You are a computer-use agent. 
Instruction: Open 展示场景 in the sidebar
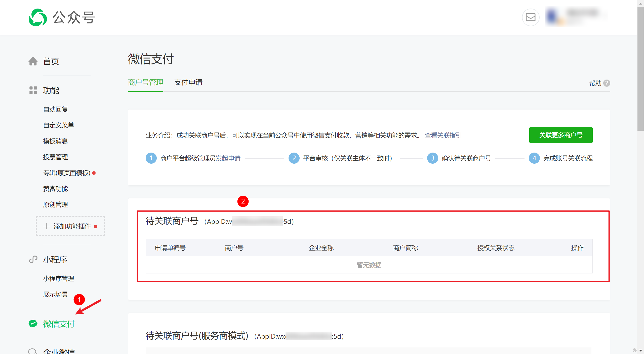click(x=56, y=295)
